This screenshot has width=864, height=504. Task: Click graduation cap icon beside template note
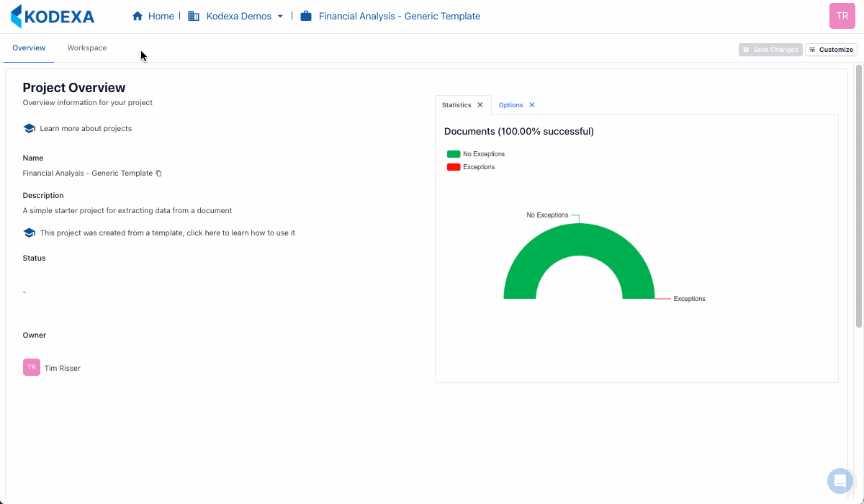[x=30, y=233]
